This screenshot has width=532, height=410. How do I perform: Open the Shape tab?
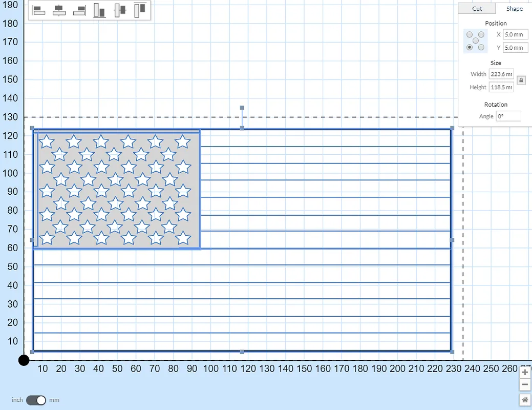point(515,9)
